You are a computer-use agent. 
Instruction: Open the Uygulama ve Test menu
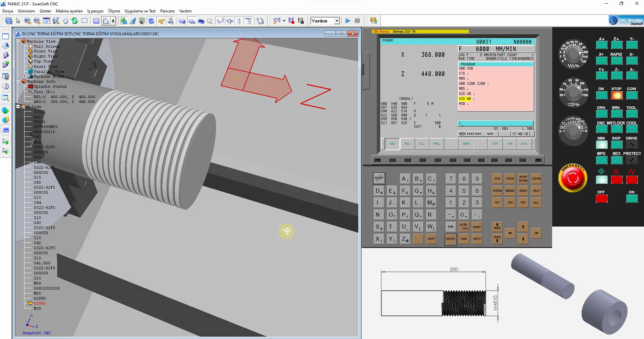point(140,11)
